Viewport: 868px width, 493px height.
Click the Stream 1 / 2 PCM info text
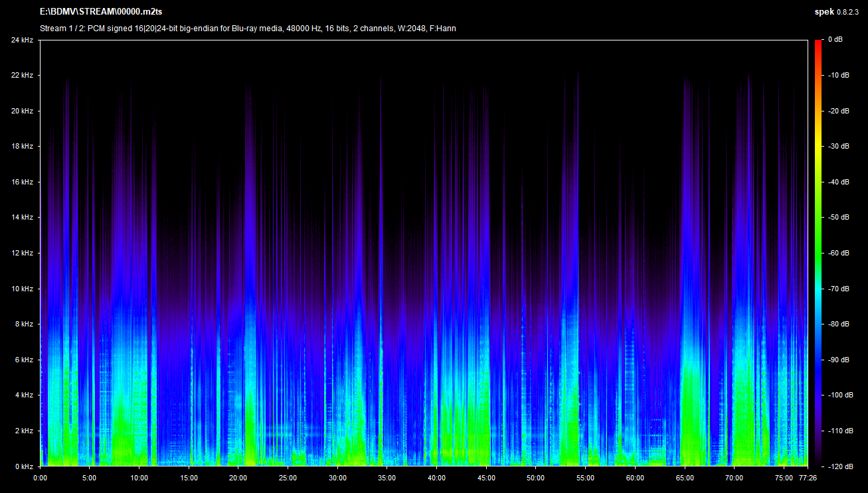point(248,29)
